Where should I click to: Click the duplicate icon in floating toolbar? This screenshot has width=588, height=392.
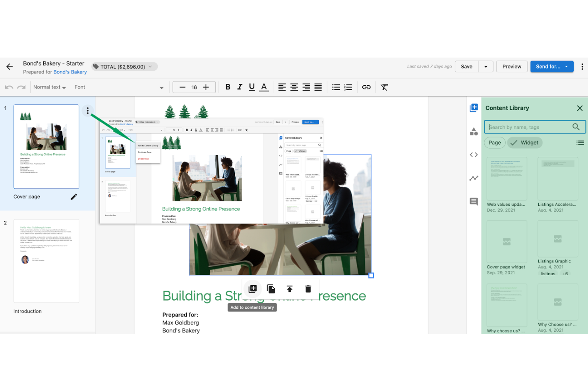271,289
